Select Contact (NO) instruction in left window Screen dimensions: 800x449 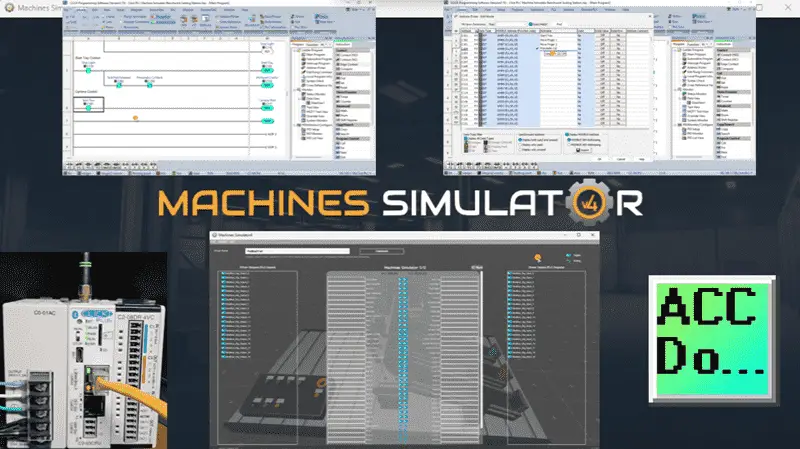point(345,55)
